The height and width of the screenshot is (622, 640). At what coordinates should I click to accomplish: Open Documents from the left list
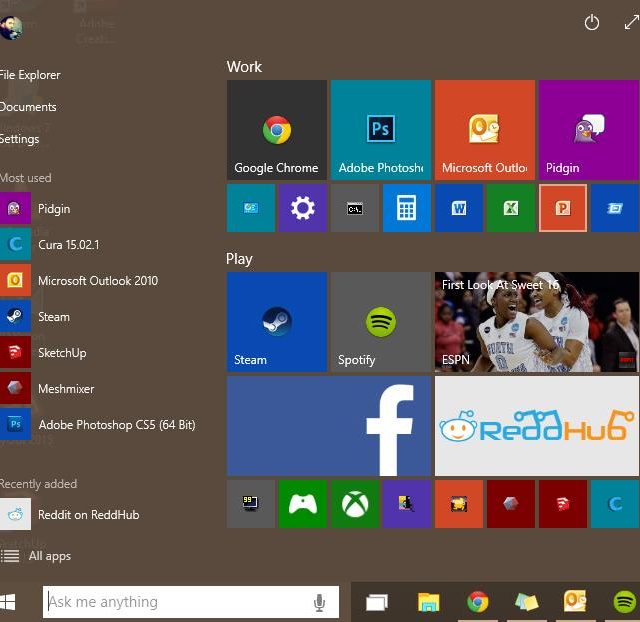[x=28, y=107]
